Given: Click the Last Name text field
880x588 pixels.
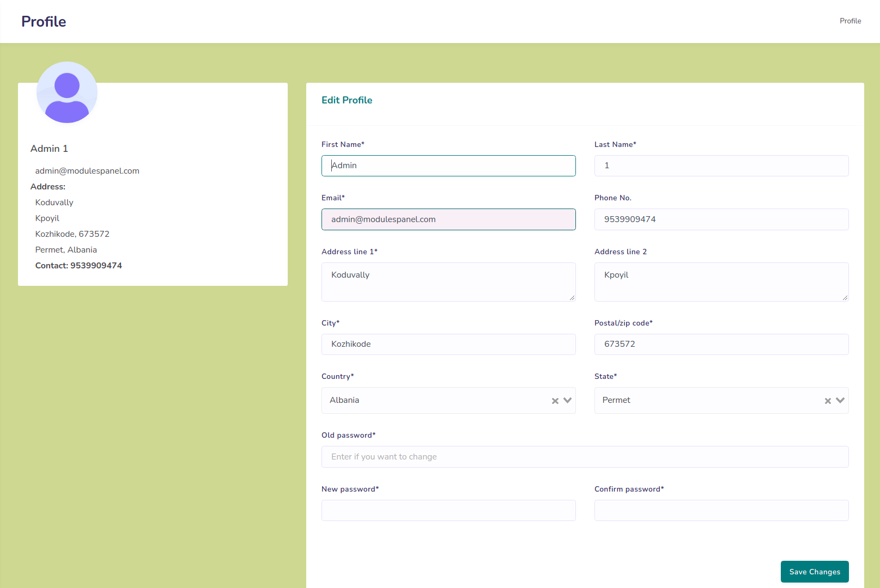Looking at the screenshot, I should [721, 166].
